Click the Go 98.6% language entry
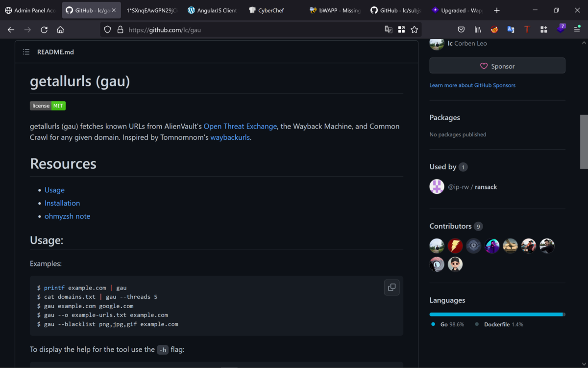The width and height of the screenshot is (588, 368). coord(447,324)
